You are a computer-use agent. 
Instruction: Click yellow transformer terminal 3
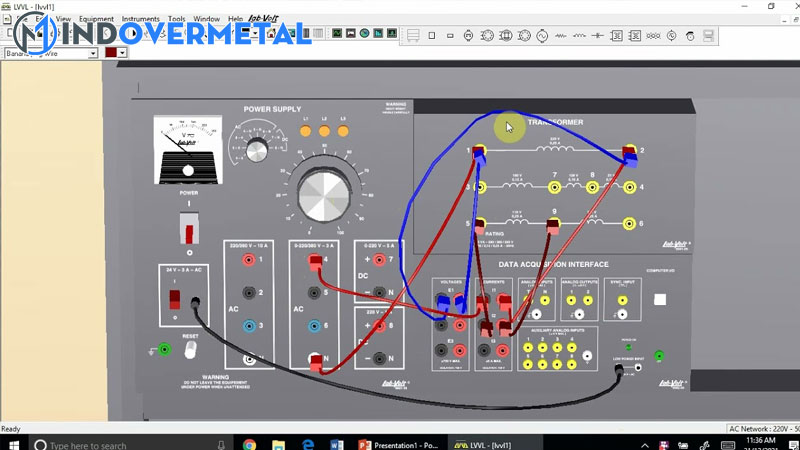pos(481,187)
